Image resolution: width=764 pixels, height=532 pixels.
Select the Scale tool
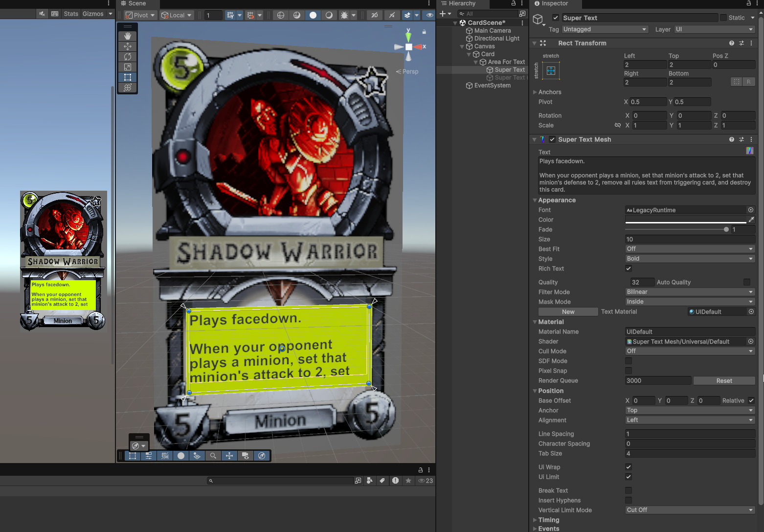point(128,67)
